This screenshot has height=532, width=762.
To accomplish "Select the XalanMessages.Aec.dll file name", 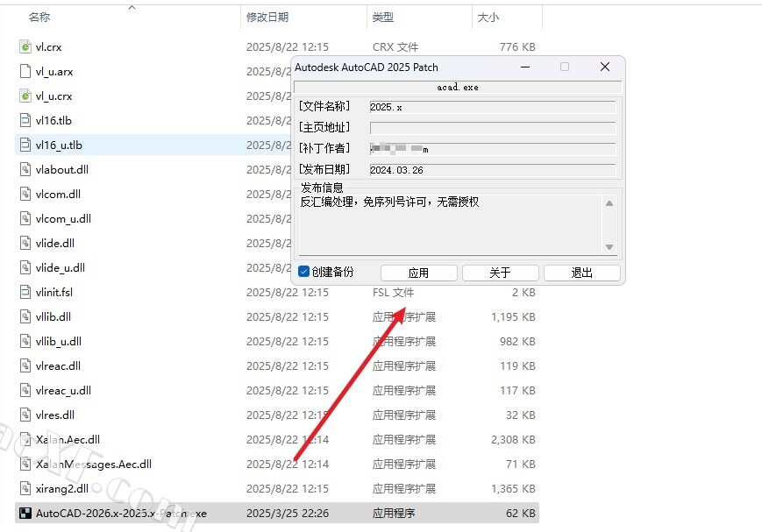I will (93, 465).
